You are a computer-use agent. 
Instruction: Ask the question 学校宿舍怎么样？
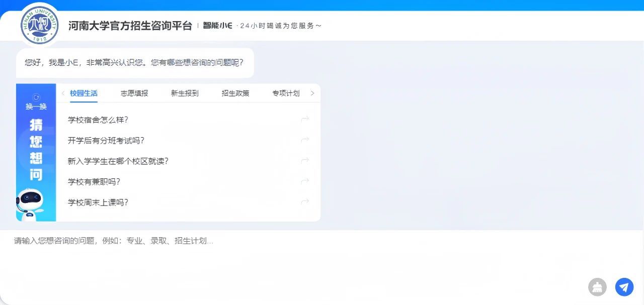[98, 120]
